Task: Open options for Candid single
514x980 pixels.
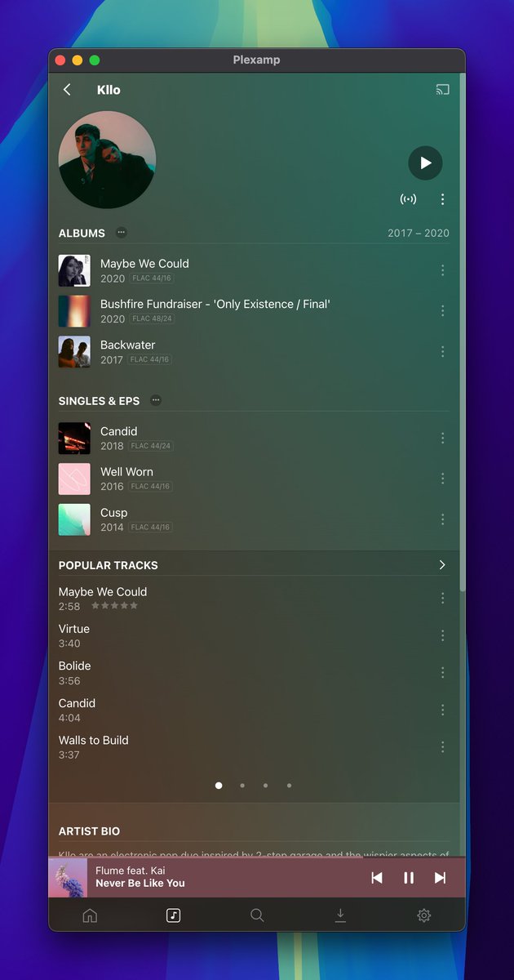Action: point(442,439)
